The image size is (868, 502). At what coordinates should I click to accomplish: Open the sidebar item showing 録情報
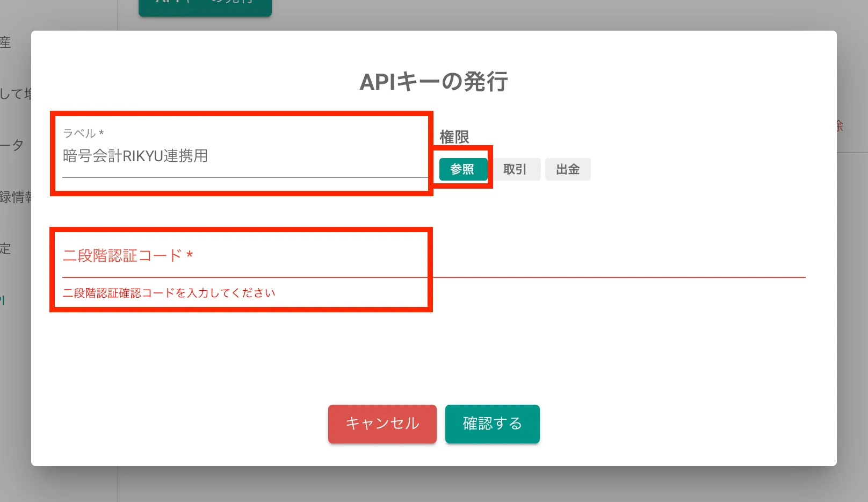[x=15, y=197]
